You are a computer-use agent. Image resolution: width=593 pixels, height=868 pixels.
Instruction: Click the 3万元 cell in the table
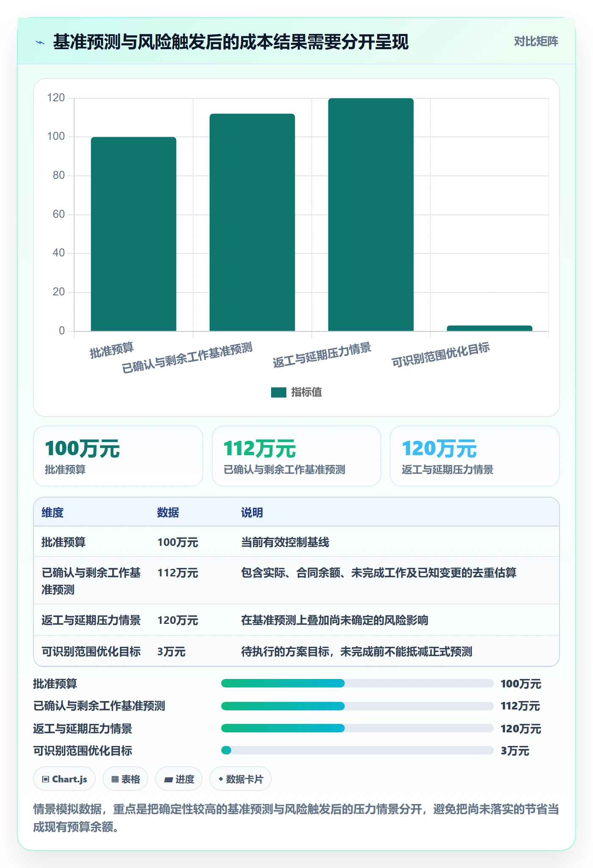172,651
